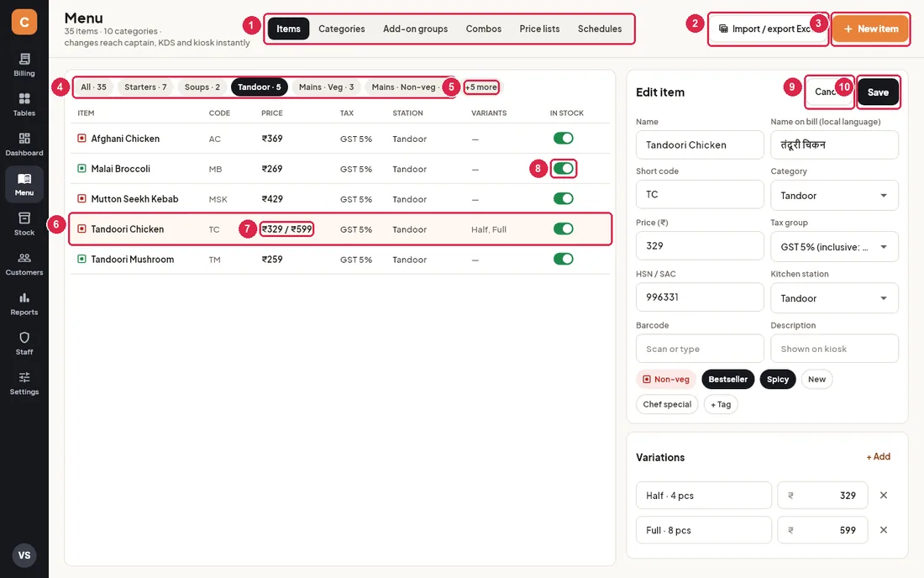Screen dimensions: 924x578
Task: Open the VS user avatar
Action: pyautogui.click(x=24, y=555)
